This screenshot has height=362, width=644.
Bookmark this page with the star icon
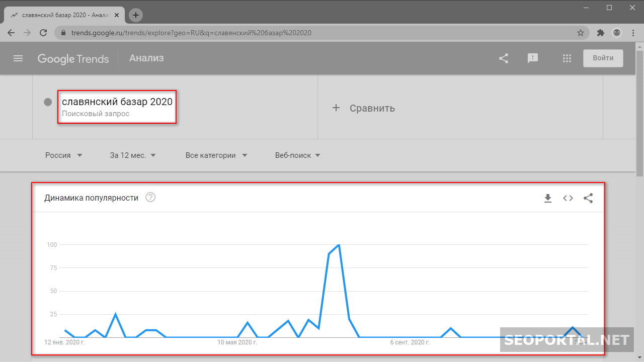(581, 33)
